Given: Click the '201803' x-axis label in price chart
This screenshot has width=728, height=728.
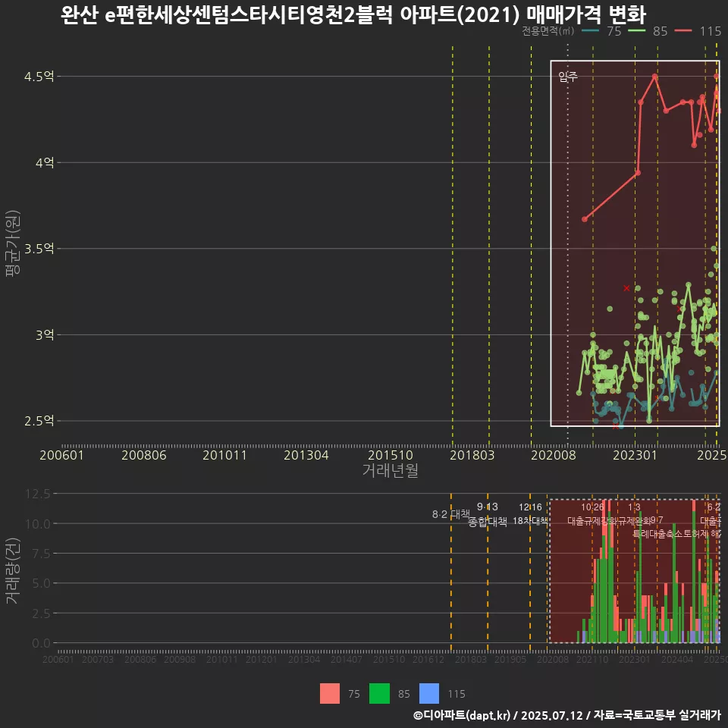Looking at the screenshot, I should click(472, 455).
